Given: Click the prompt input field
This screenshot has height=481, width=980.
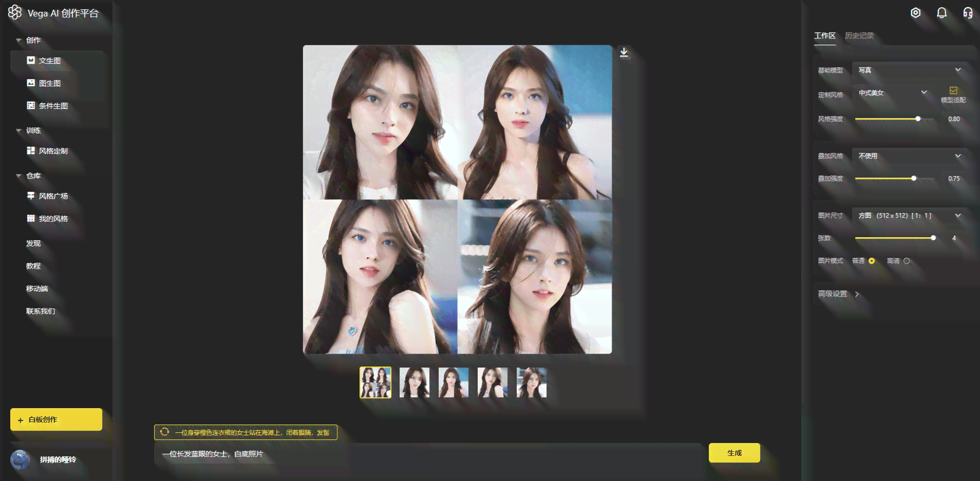Looking at the screenshot, I should [x=428, y=454].
